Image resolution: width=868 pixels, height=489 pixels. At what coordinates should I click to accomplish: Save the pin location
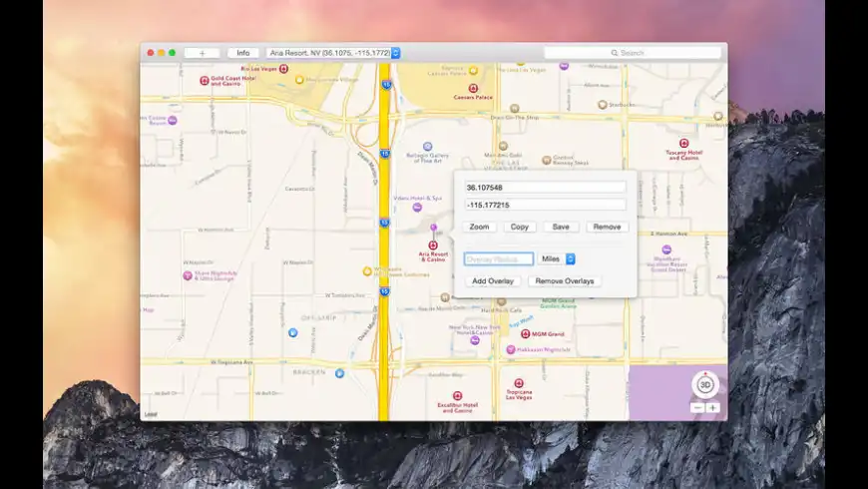561,228
